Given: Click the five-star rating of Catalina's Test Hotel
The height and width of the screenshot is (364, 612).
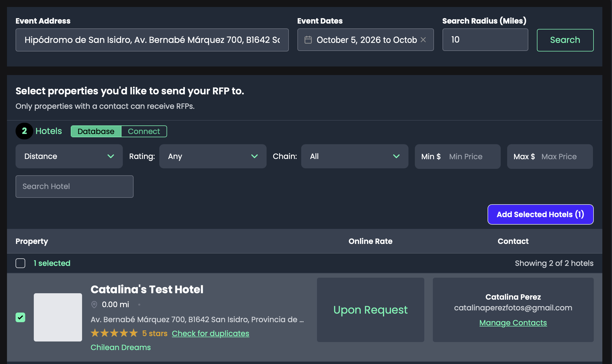Looking at the screenshot, I should 114,333.
